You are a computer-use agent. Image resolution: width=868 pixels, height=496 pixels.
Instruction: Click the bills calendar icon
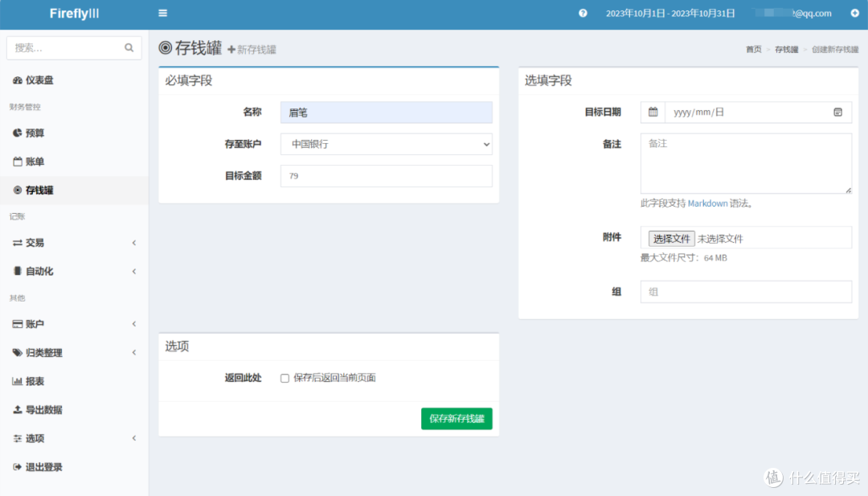coord(17,162)
